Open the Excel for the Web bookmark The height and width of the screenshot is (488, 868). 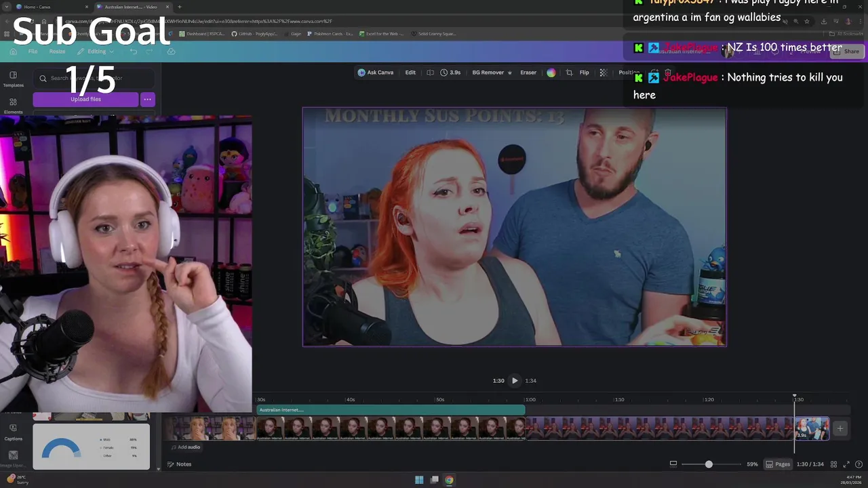tap(381, 33)
